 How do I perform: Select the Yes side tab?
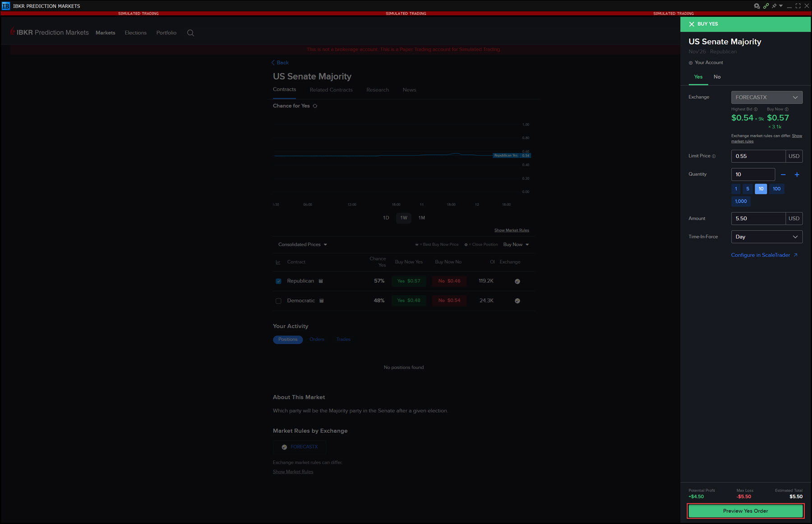[x=698, y=77]
